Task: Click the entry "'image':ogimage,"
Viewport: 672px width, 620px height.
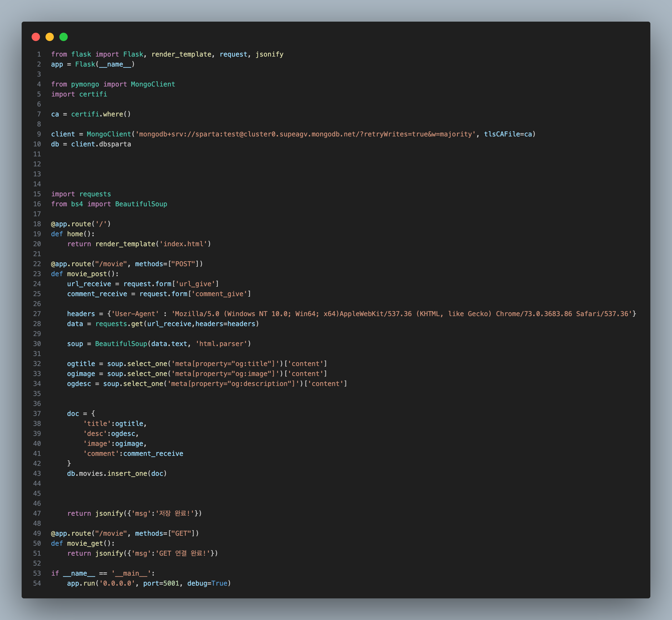Action: [x=115, y=444]
